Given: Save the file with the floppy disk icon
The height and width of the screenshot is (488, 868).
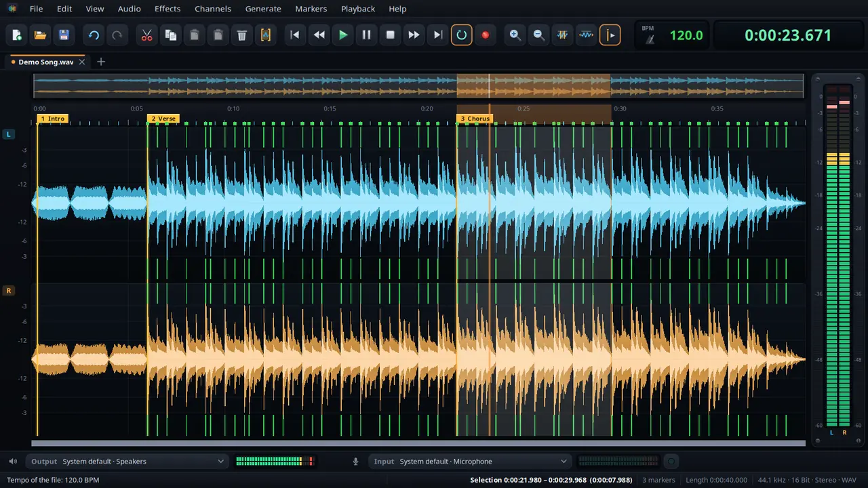Looking at the screenshot, I should [x=64, y=35].
